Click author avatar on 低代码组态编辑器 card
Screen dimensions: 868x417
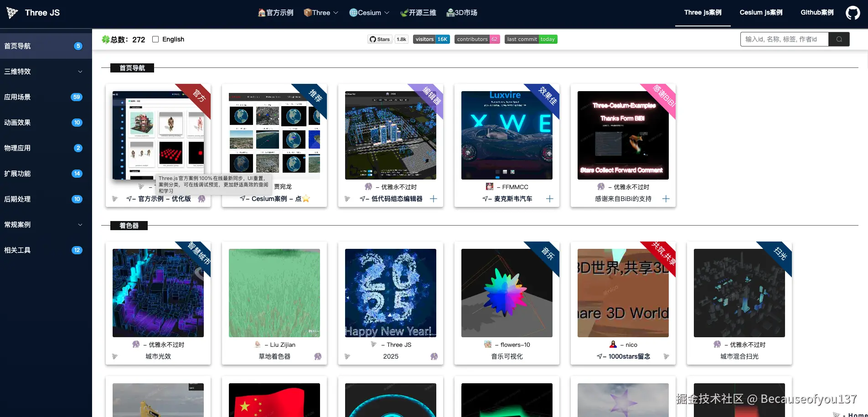(368, 186)
